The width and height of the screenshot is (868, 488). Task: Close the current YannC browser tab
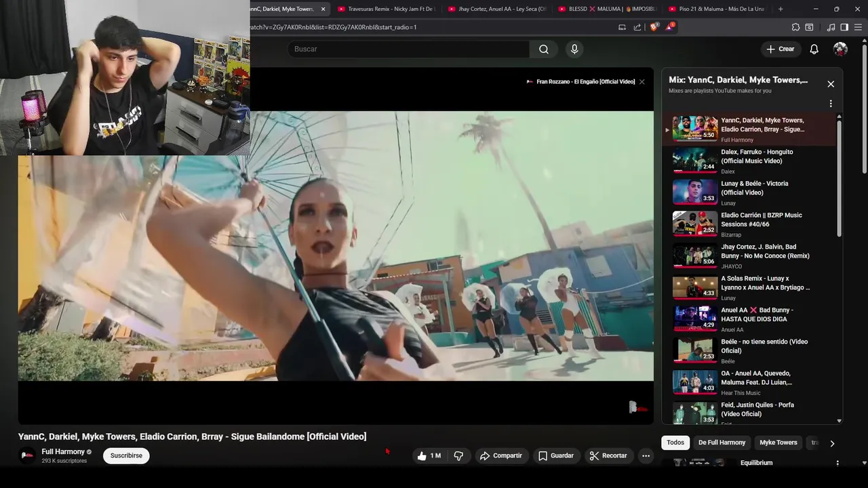pos(323,9)
